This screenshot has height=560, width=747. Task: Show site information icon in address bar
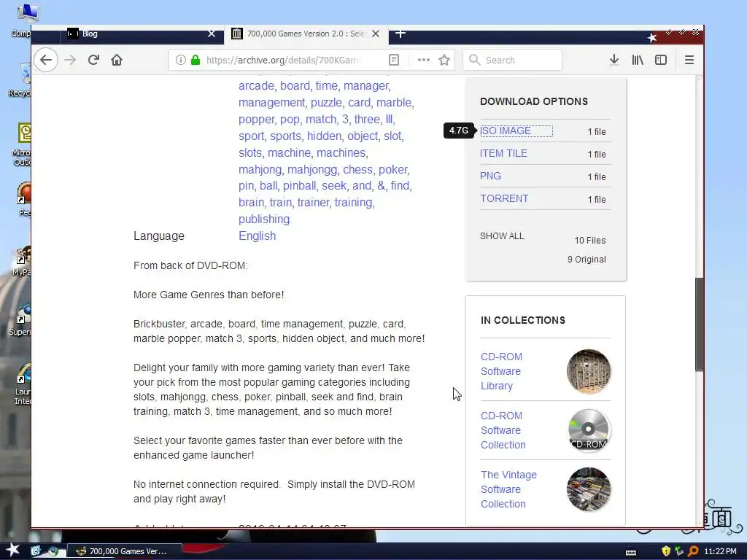pyautogui.click(x=181, y=60)
